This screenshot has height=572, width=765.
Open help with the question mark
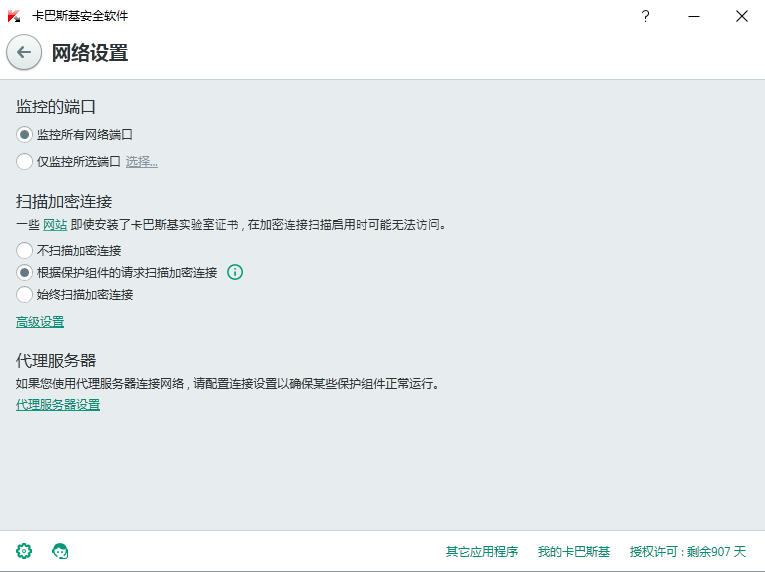click(x=645, y=16)
